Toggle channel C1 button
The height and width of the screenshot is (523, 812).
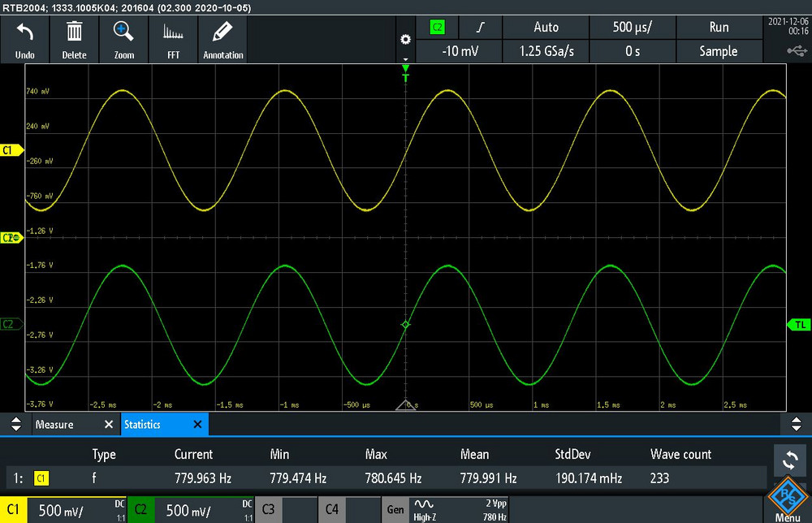13,510
